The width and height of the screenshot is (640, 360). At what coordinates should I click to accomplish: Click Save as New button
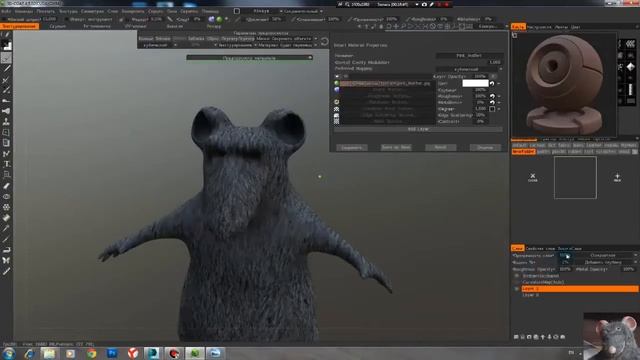click(x=396, y=147)
